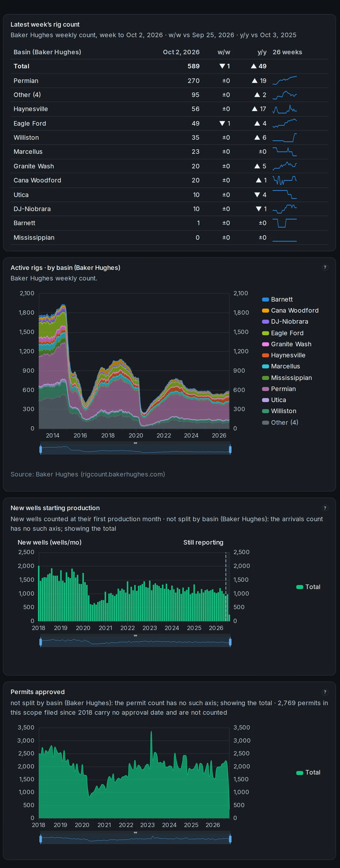Toggle Utica series in rigs legend
This screenshot has height=868, width=340.
click(274, 400)
